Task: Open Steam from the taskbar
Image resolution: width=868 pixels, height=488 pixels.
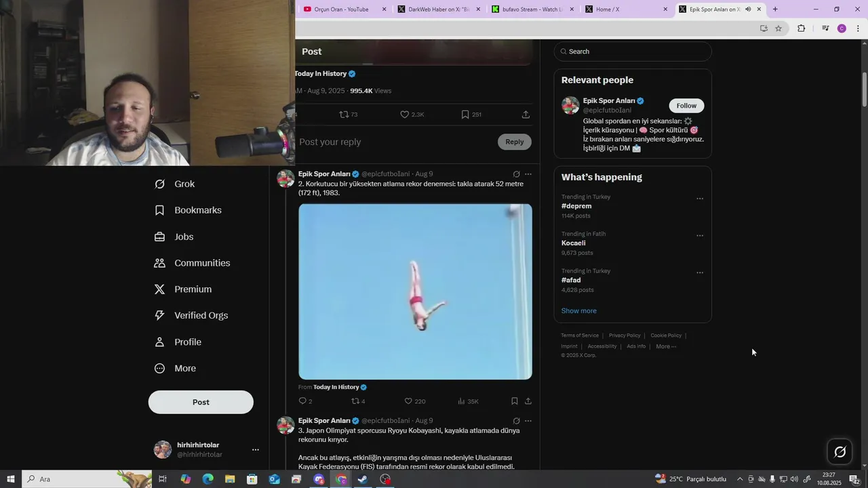Action: coord(363,479)
